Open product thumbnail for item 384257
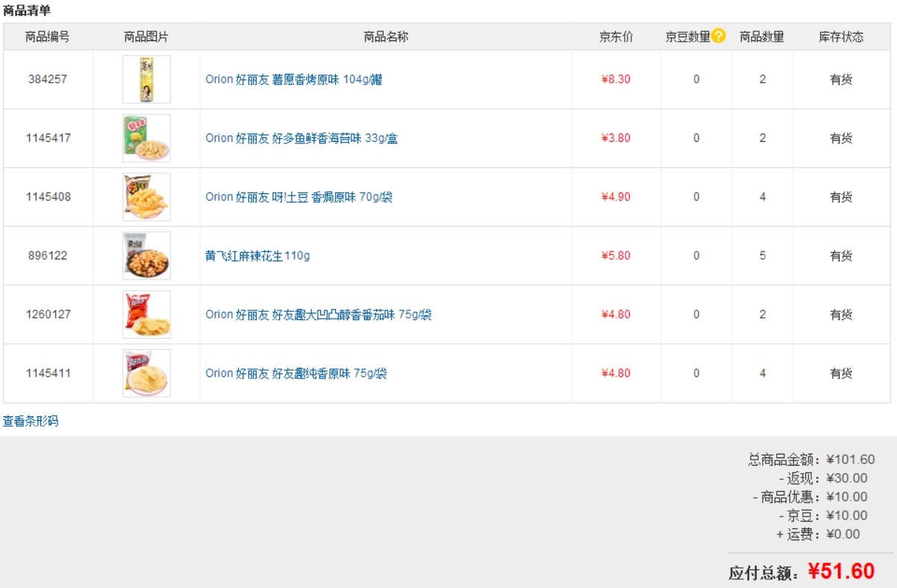The width and height of the screenshot is (897, 588). (146, 79)
